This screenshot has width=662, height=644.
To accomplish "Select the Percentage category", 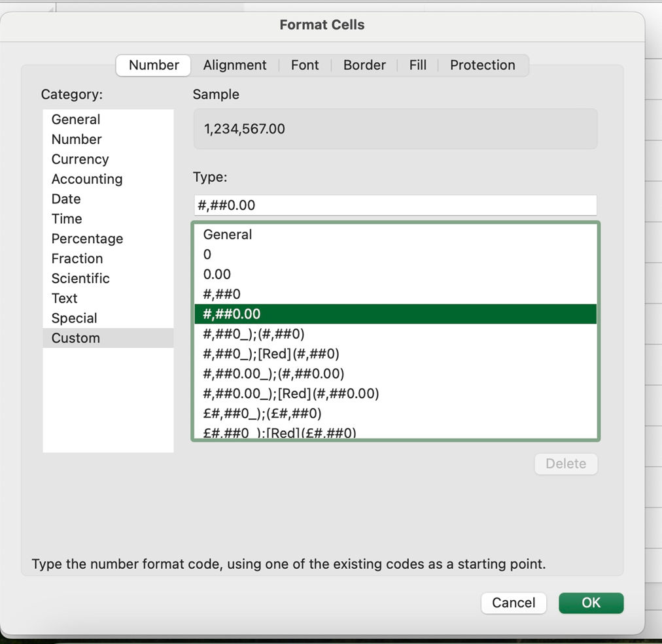I will click(x=87, y=239).
